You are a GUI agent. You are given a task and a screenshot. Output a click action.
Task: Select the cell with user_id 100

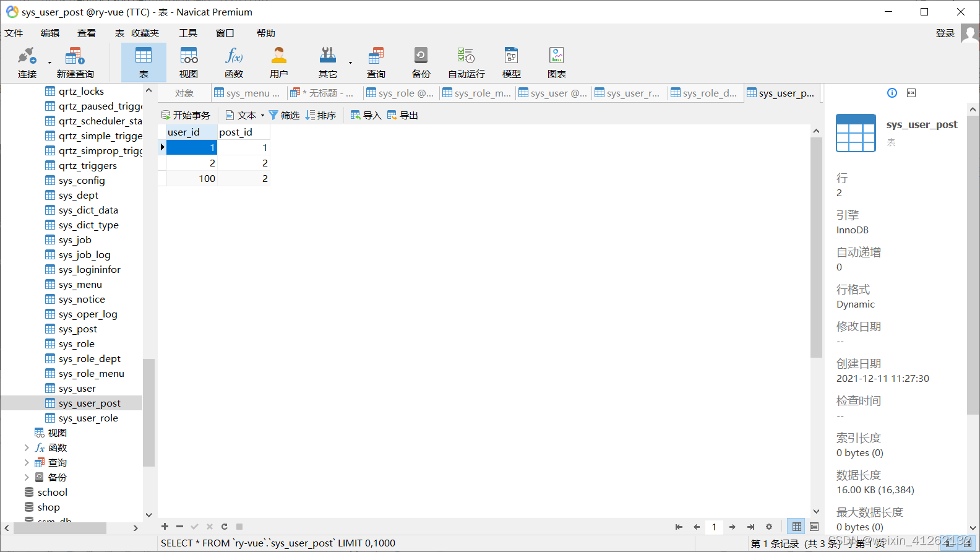pos(192,178)
